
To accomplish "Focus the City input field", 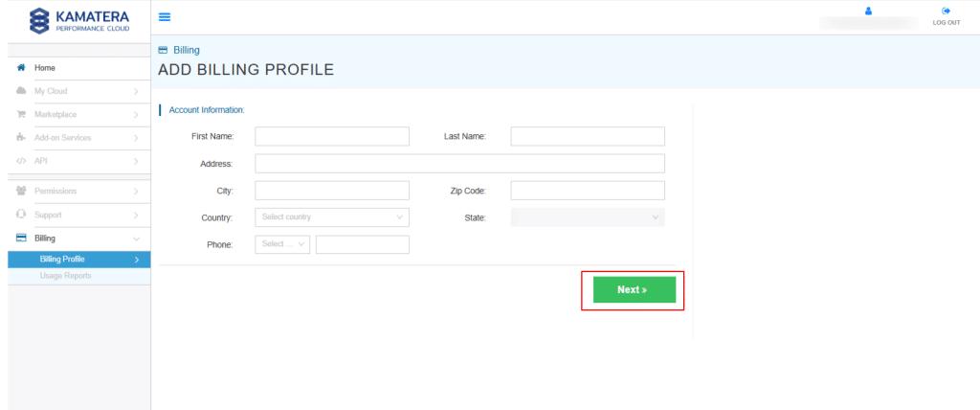I will pos(332,191).
